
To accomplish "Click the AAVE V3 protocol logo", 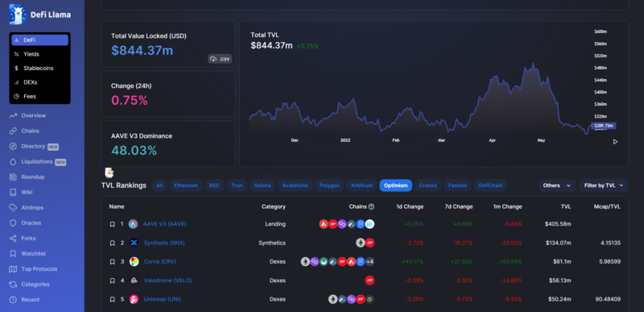I will coord(133,224).
